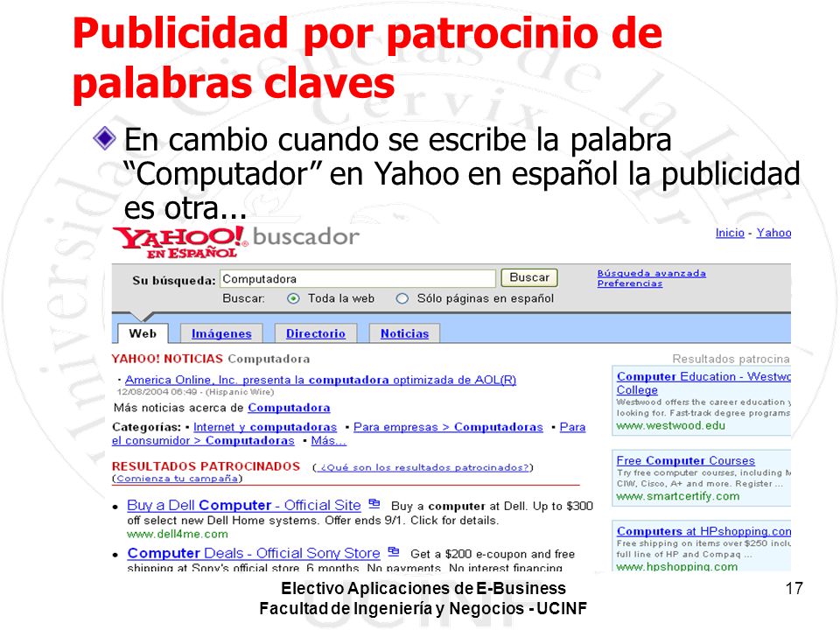Viewport: 840px width, 630px height.
Task: Open Para empresas > Computadoras category
Action: pos(448,427)
